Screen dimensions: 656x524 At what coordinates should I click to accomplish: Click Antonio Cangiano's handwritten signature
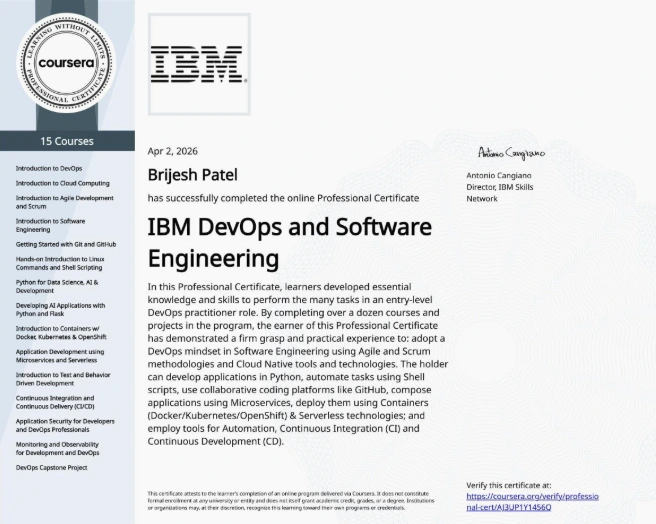[x=511, y=153]
